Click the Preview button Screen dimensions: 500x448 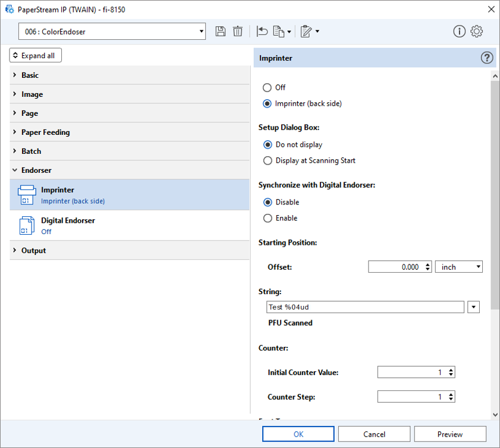click(450, 434)
